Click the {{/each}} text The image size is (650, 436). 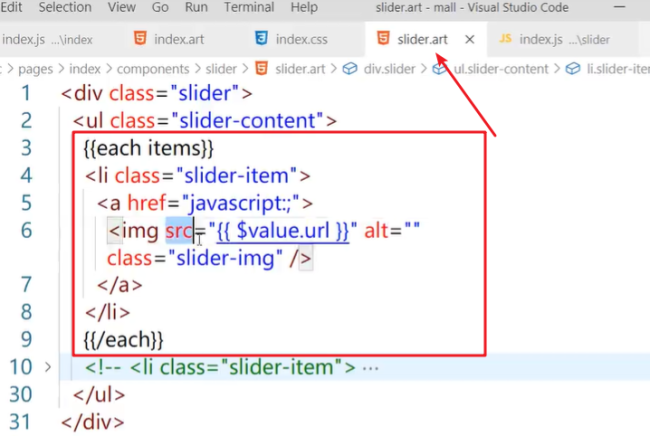click(123, 340)
